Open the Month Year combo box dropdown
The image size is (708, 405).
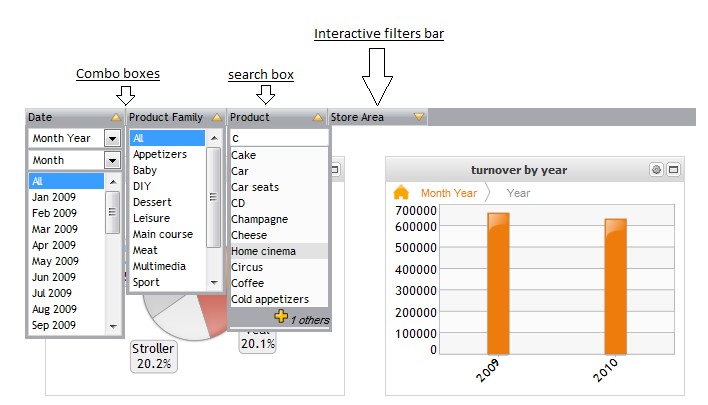[112, 139]
